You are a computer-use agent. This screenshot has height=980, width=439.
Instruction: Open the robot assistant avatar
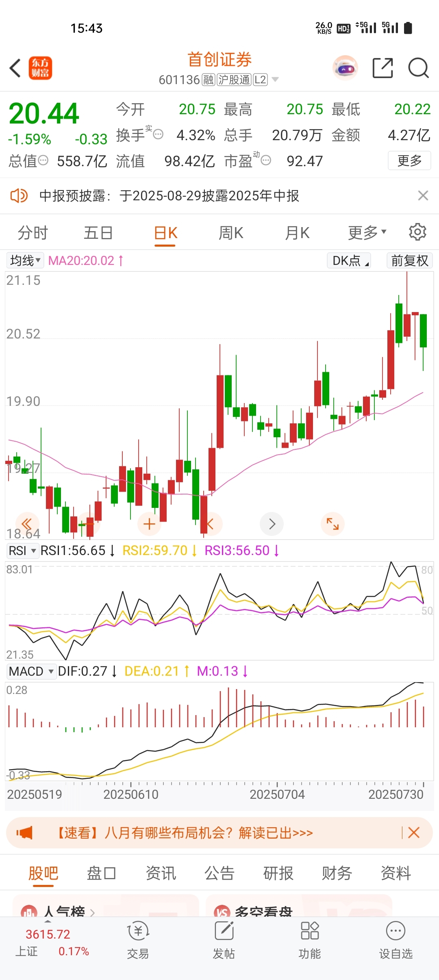(345, 68)
